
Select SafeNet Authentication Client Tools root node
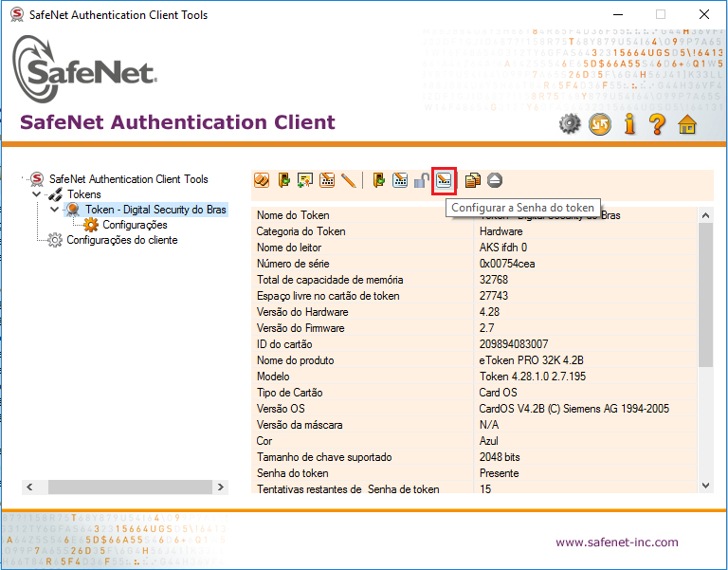point(129,179)
